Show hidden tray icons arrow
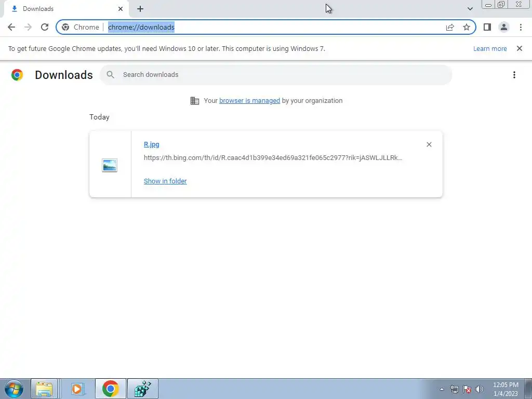This screenshot has width=532, height=399. coord(442,389)
